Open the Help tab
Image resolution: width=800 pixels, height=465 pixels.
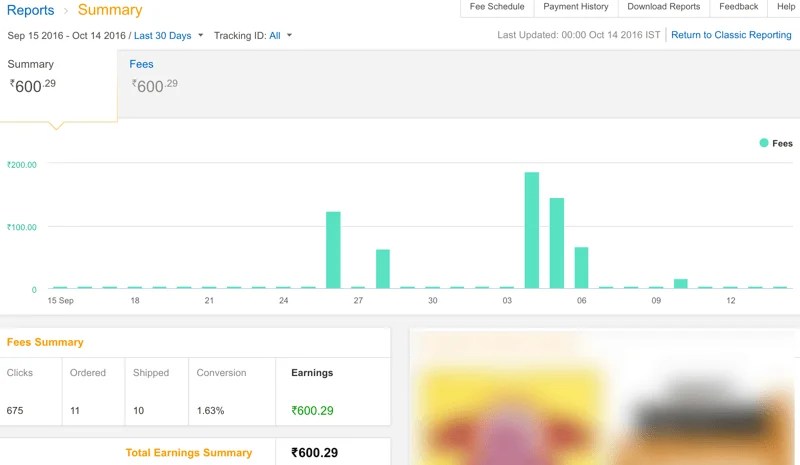[x=785, y=7]
